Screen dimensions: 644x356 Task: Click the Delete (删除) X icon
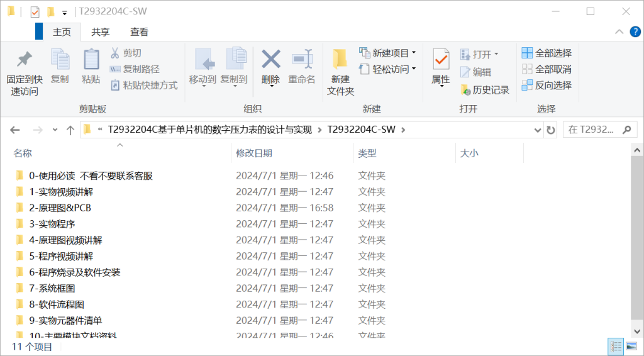pyautogui.click(x=270, y=59)
